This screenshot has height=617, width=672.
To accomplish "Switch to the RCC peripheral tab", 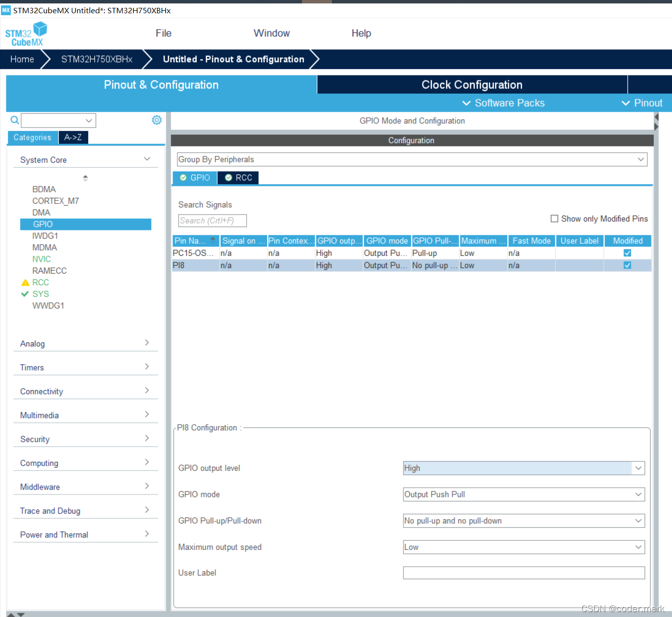I will pos(238,178).
